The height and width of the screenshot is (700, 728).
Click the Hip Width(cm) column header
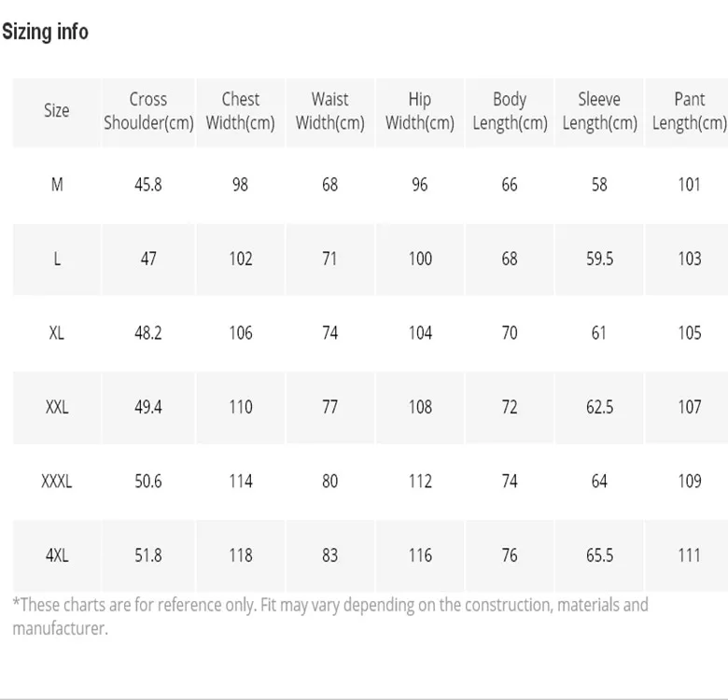click(x=420, y=110)
